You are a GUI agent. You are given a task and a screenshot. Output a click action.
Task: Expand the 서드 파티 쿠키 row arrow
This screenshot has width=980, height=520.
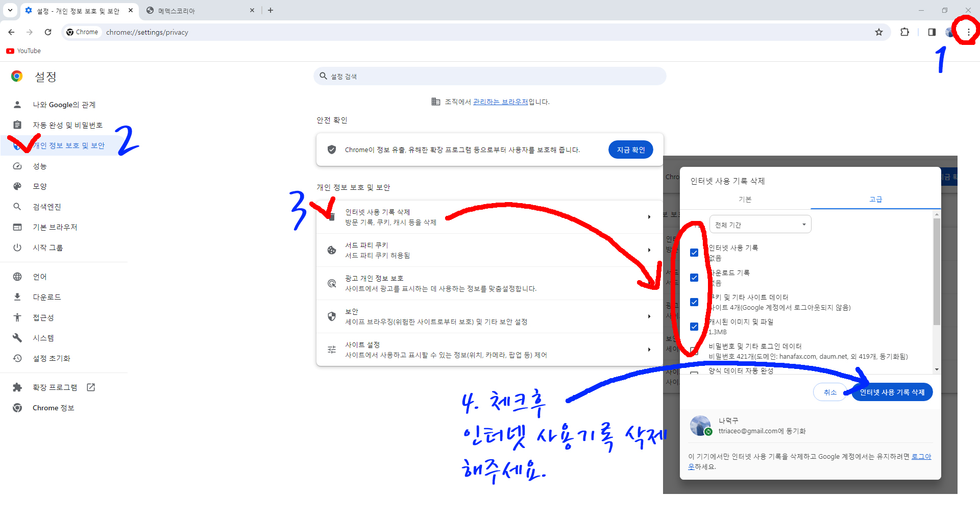coord(649,250)
